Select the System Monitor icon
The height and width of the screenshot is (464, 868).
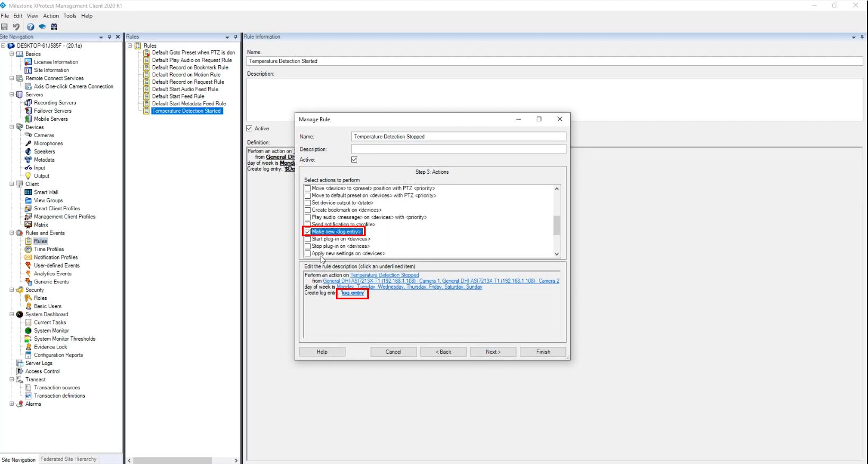pos(29,331)
